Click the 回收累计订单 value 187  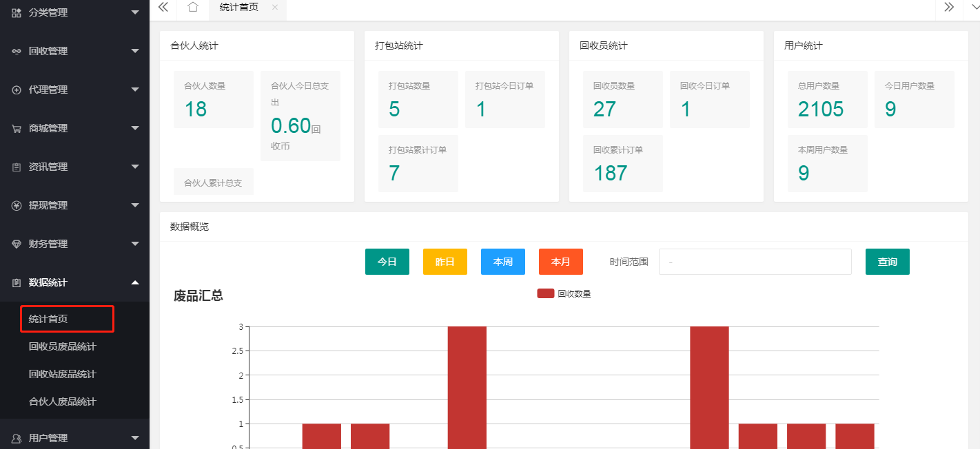(x=611, y=173)
